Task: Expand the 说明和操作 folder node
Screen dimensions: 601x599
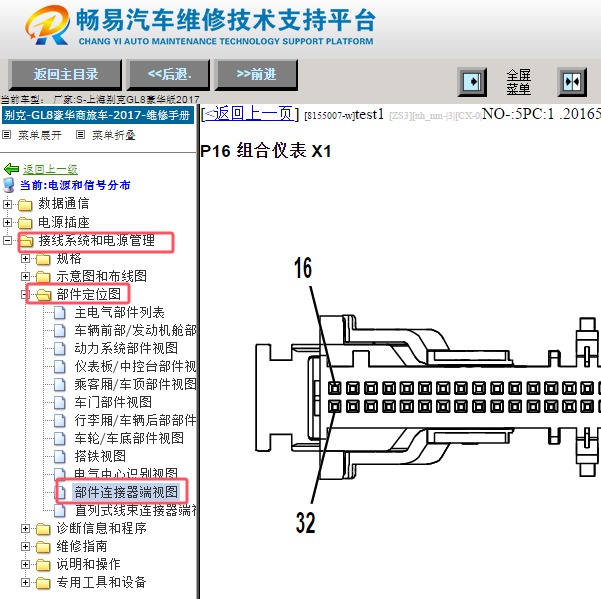Action: click(25, 565)
